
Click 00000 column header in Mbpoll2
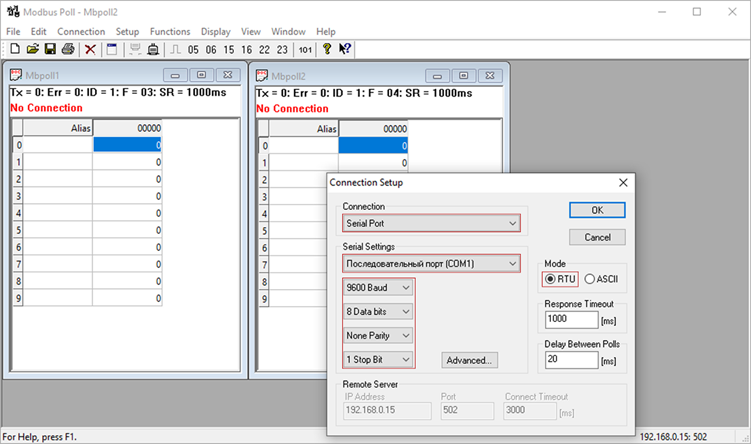click(x=373, y=129)
